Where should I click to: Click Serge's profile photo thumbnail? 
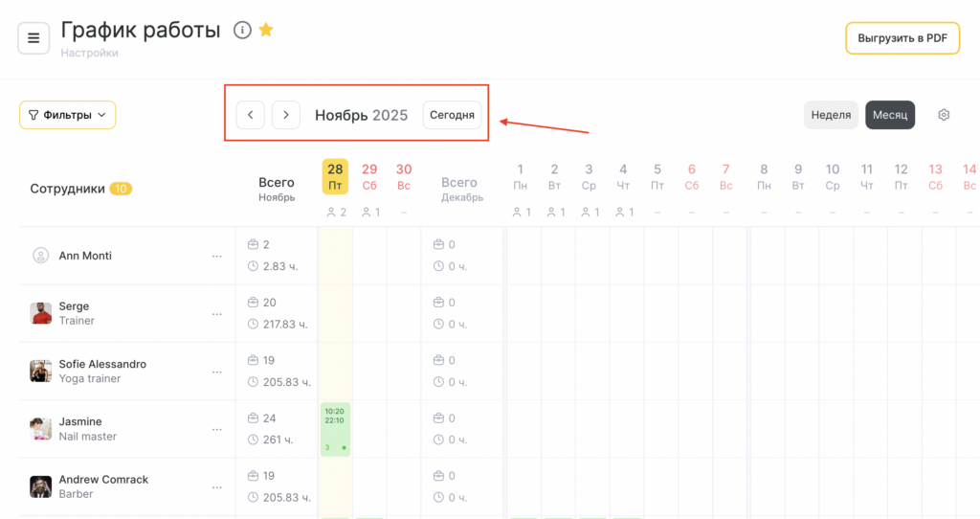pos(41,313)
